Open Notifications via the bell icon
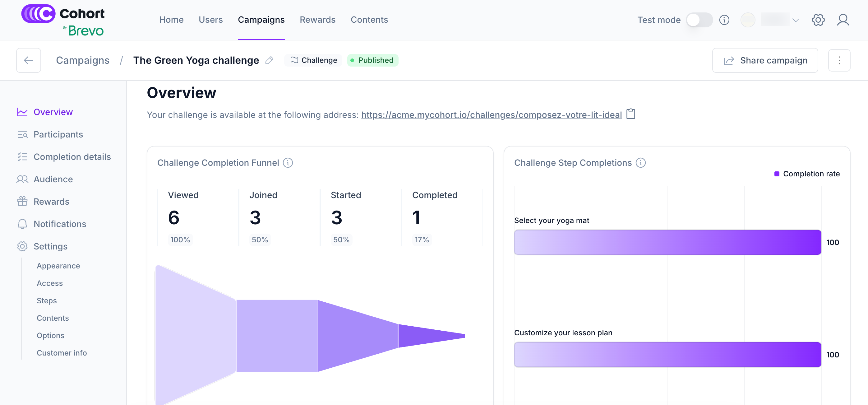868x405 pixels. tap(22, 224)
